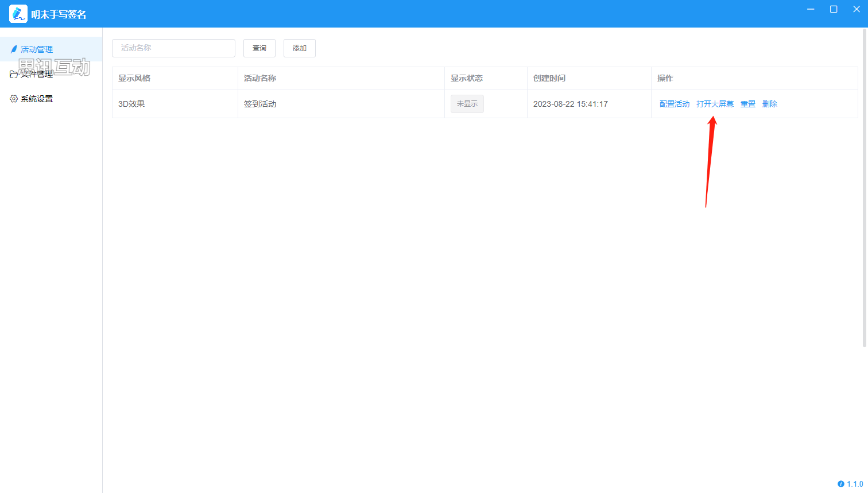868x493 pixels.
Task: Click the 明未手写签名 app logo icon
Action: [x=18, y=14]
